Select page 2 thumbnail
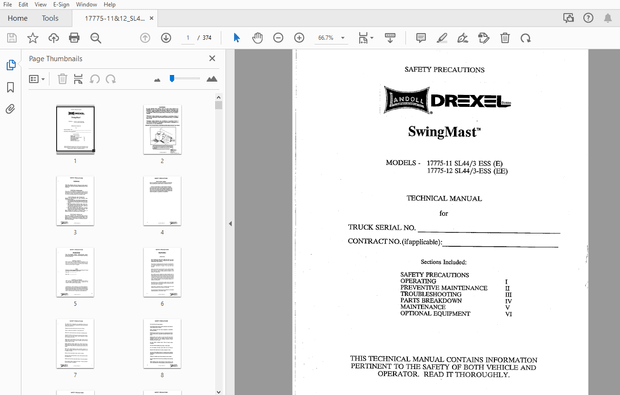620x395 pixels. (x=162, y=129)
